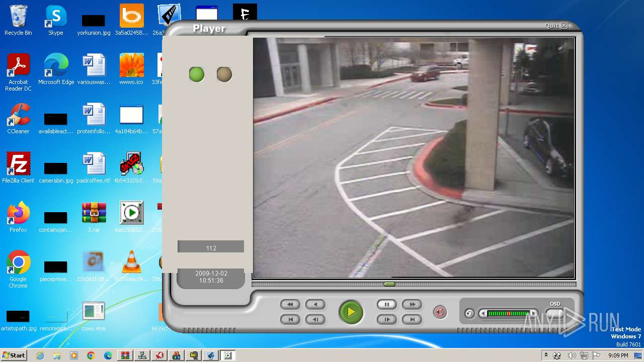Toggle the mute audio icon
The width and height of the screenshot is (644, 362).
pos(440,312)
